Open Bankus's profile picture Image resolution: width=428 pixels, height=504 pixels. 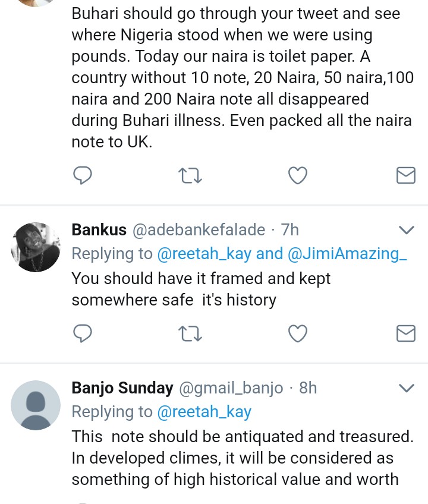(x=36, y=247)
